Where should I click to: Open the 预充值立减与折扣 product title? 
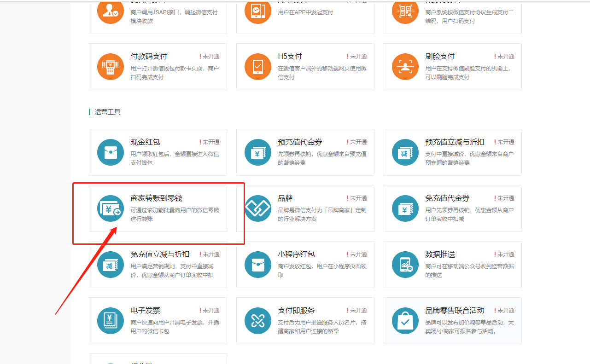pyautogui.click(x=455, y=142)
